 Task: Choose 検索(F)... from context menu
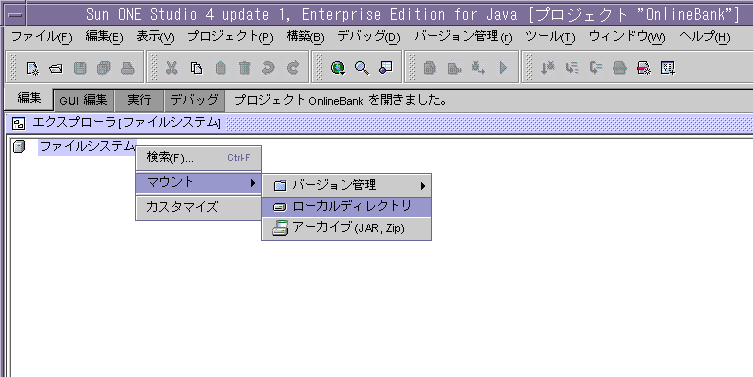[199, 158]
